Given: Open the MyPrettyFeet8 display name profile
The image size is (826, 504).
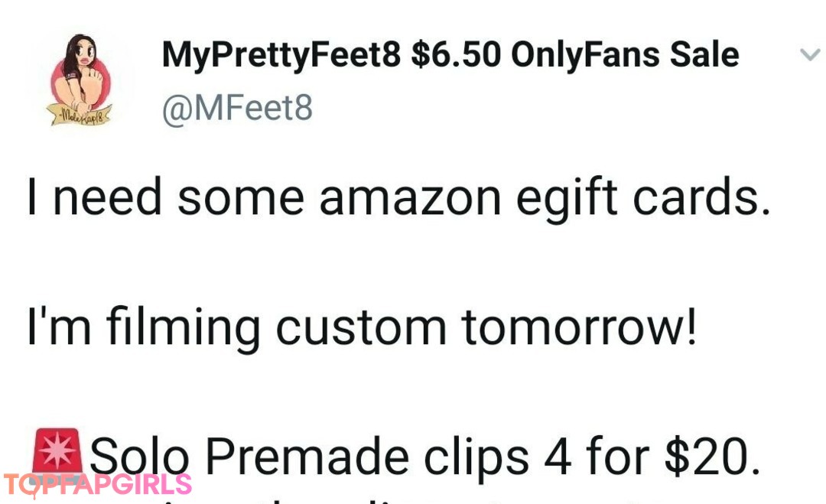Looking at the screenshot, I should click(x=281, y=56).
